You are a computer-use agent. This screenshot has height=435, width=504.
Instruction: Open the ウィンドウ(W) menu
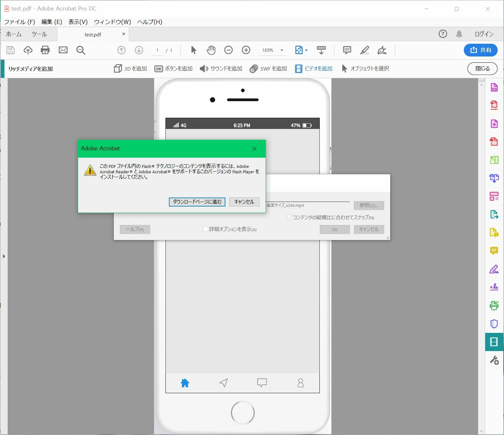coord(113,22)
